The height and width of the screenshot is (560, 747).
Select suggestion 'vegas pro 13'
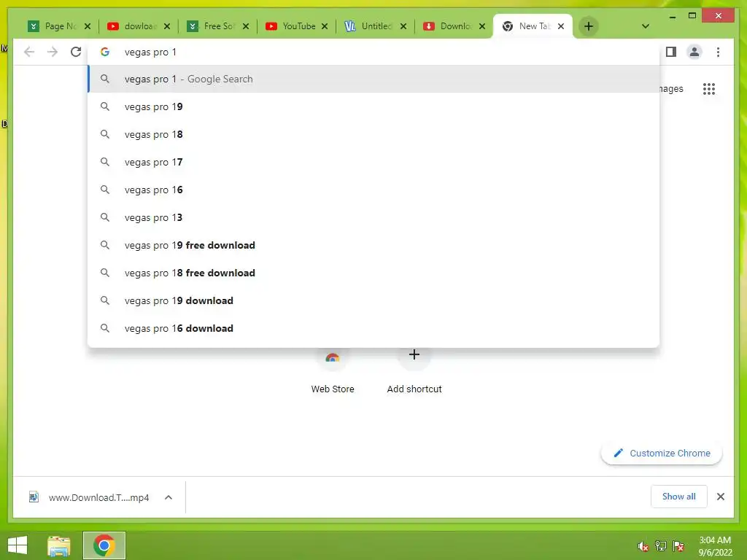point(374,217)
